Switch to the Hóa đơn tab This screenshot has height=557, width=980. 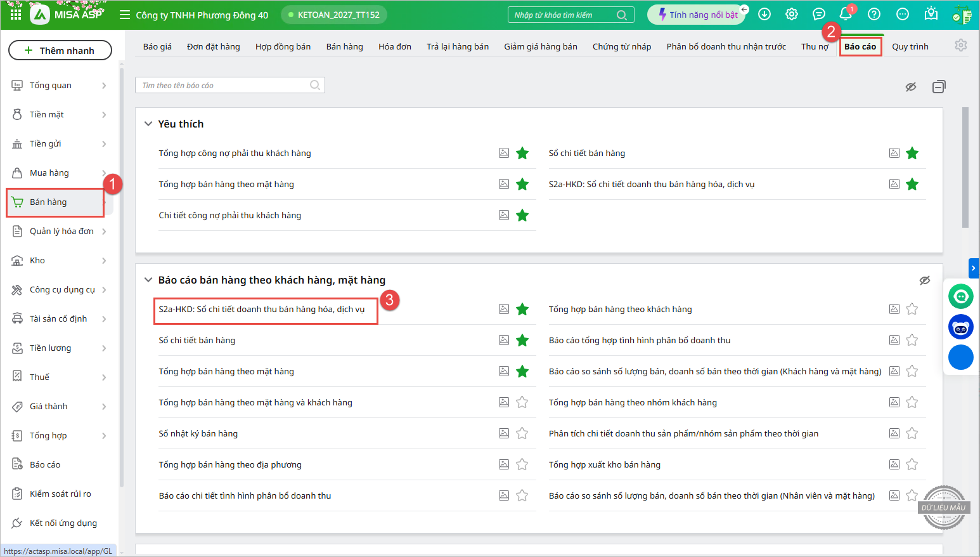pyautogui.click(x=394, y=46)
